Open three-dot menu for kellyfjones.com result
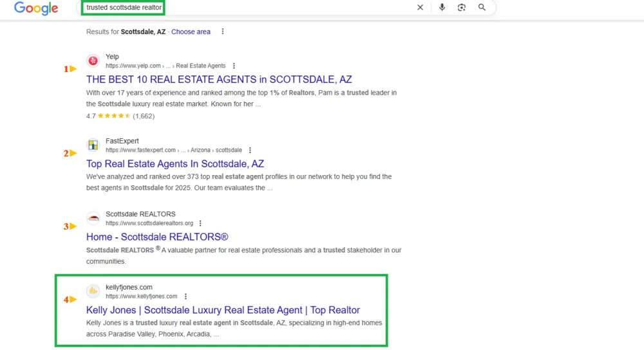The height and width of the screenshot is (350, 644). click(185, 297)
